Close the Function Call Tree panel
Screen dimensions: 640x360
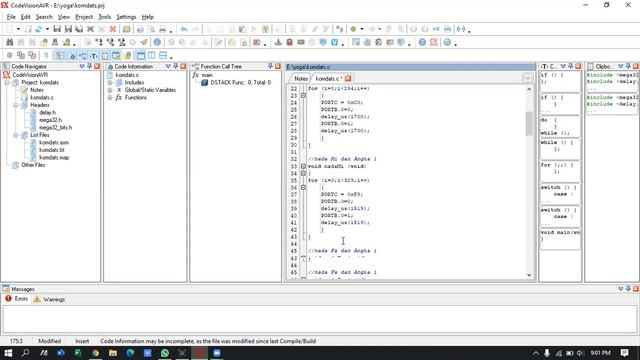click(x=278, y=66)
